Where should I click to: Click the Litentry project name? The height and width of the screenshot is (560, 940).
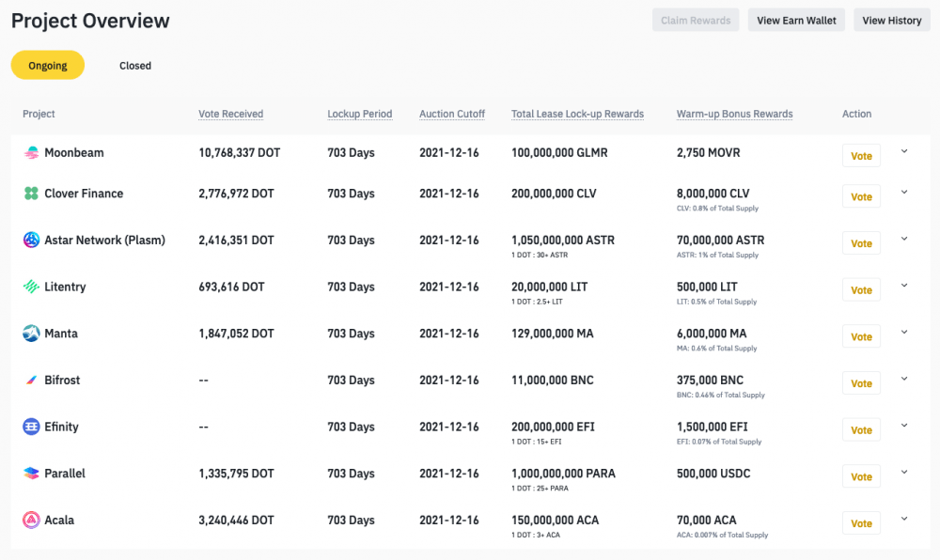tap(65, 287)
